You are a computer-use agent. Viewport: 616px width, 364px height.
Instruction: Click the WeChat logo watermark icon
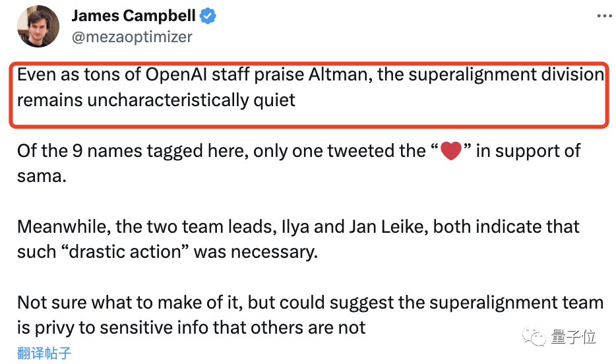click(x=534, y=337)
